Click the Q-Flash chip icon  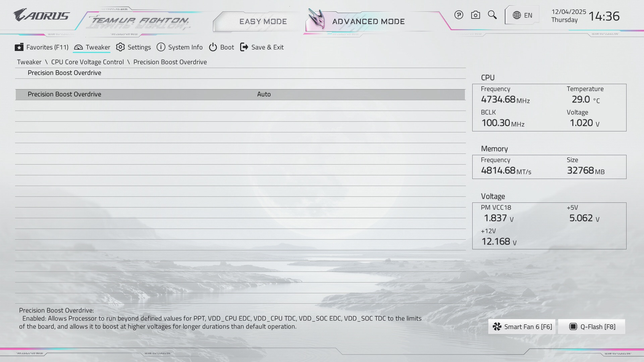(x=573, y=326)
